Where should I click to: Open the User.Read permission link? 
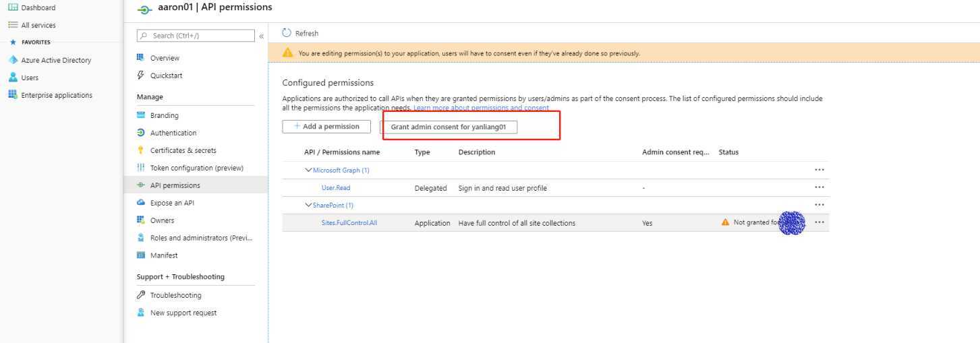pyautogui.click(x=336, y=188)
